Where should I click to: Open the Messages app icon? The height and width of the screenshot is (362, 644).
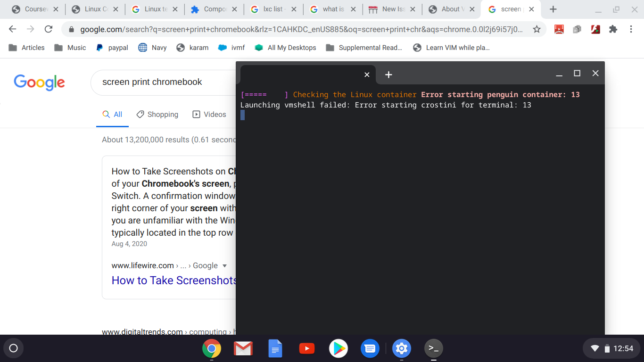[x=370, y=349]
